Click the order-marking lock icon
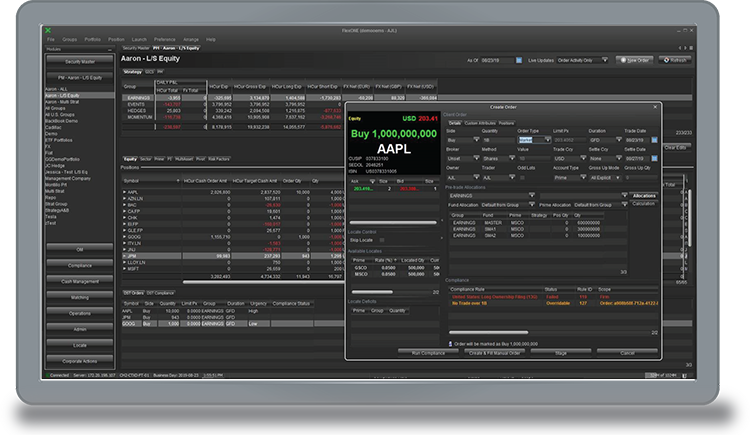The height and width of the screenshot is (435, 750). (450, 344)
